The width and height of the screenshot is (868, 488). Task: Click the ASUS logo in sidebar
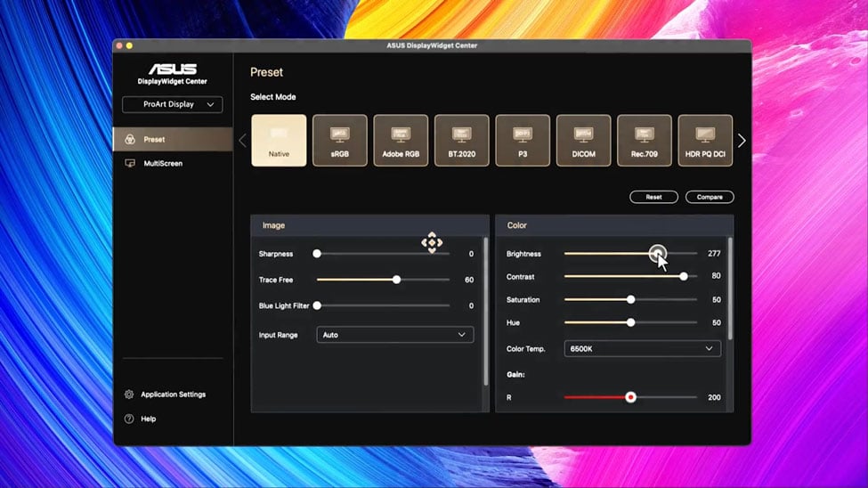[172, 69]
